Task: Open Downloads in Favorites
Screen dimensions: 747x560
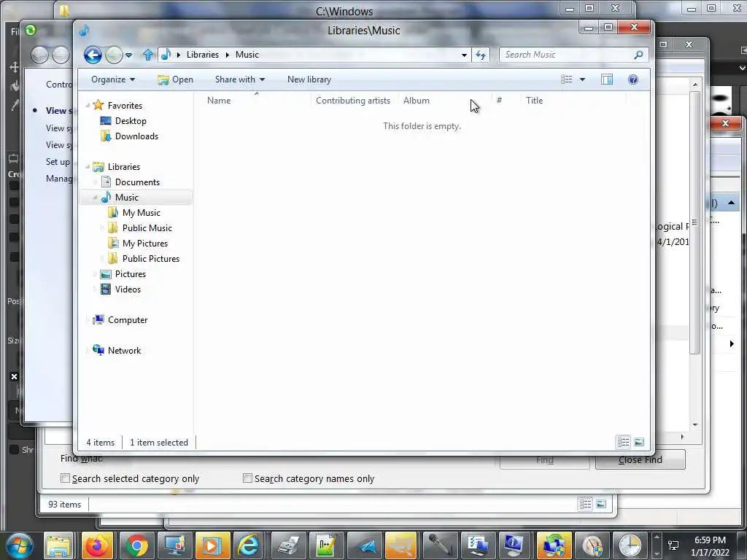Action: click(136, 136)
